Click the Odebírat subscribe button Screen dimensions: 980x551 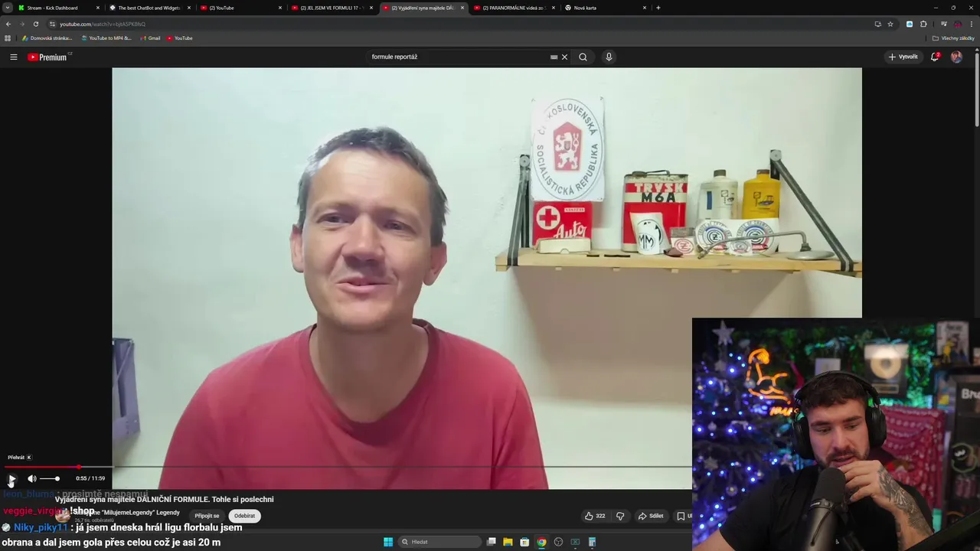pos(244,516)
